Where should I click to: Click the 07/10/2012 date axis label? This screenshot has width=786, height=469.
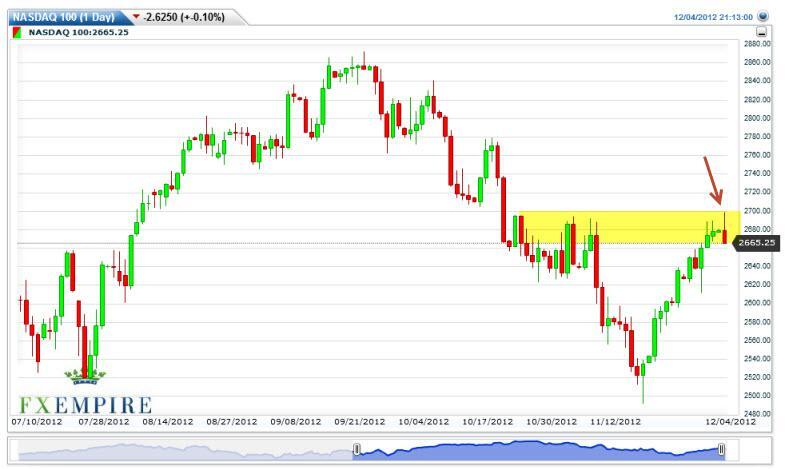(37, 422)
